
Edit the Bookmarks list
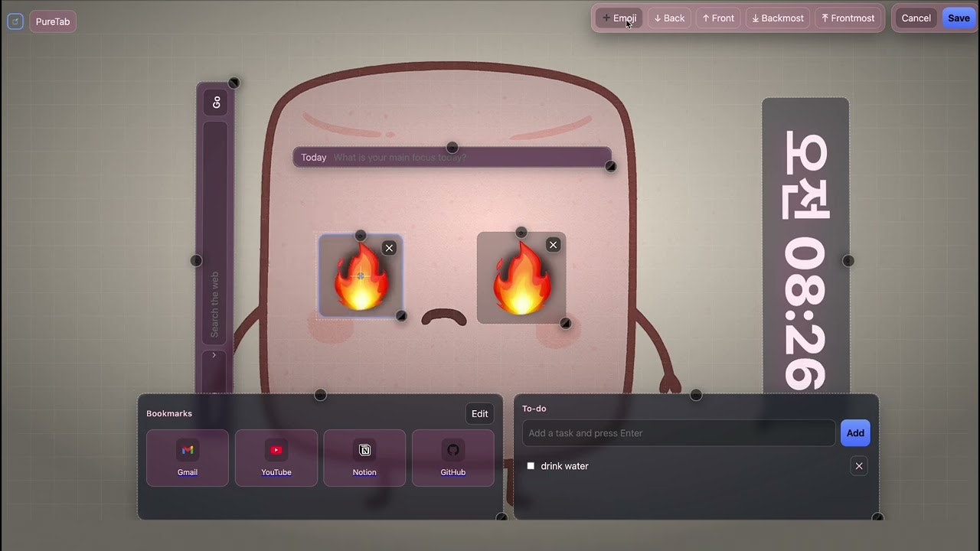tap(480, 414)
